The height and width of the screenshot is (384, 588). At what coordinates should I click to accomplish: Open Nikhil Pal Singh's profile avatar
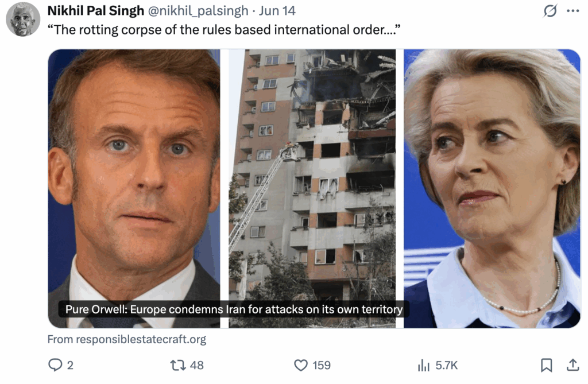[23, 20]
